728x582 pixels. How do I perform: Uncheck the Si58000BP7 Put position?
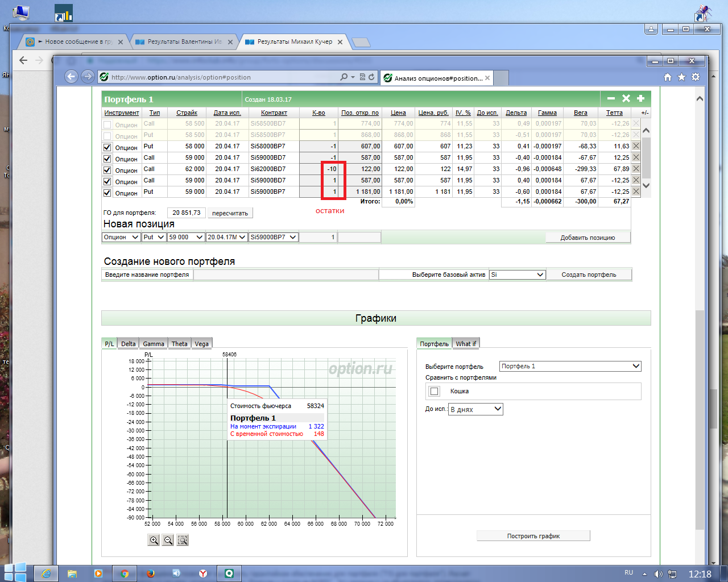pos(107,147)
